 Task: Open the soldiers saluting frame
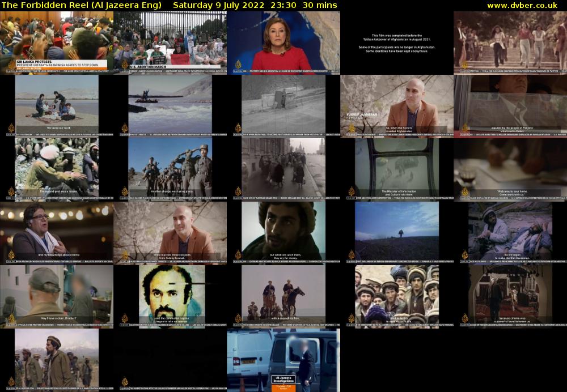[170, 169]
